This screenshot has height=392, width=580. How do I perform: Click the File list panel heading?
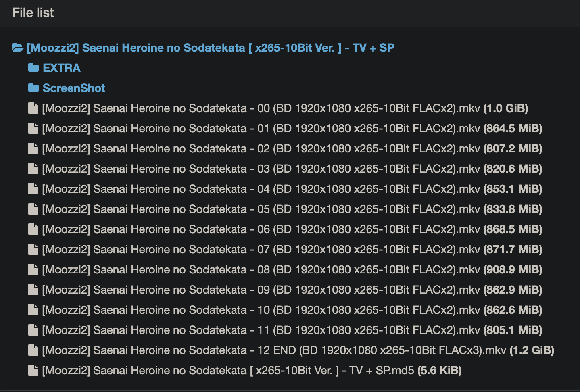tap(33, 13)
